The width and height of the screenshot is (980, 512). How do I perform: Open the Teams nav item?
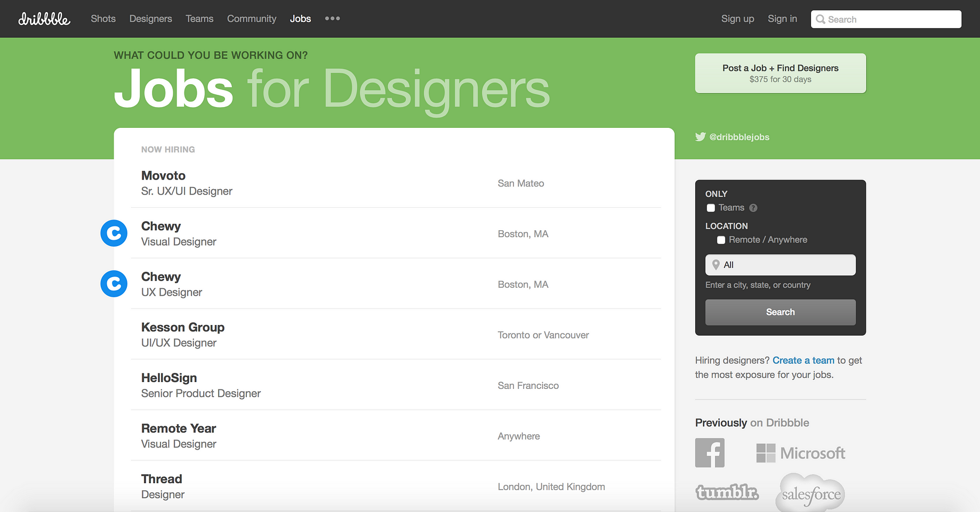[x=199, y=19]
